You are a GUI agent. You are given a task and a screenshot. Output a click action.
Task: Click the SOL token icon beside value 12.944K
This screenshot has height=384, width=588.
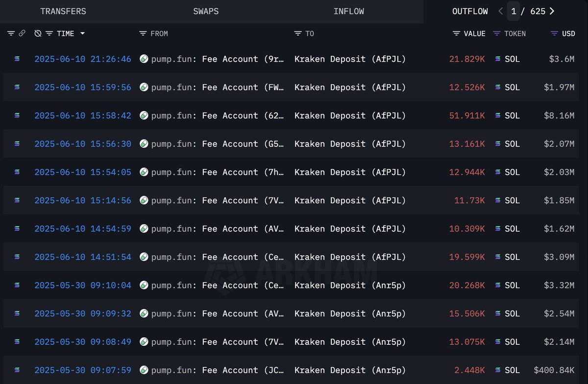tap(498, 172)
